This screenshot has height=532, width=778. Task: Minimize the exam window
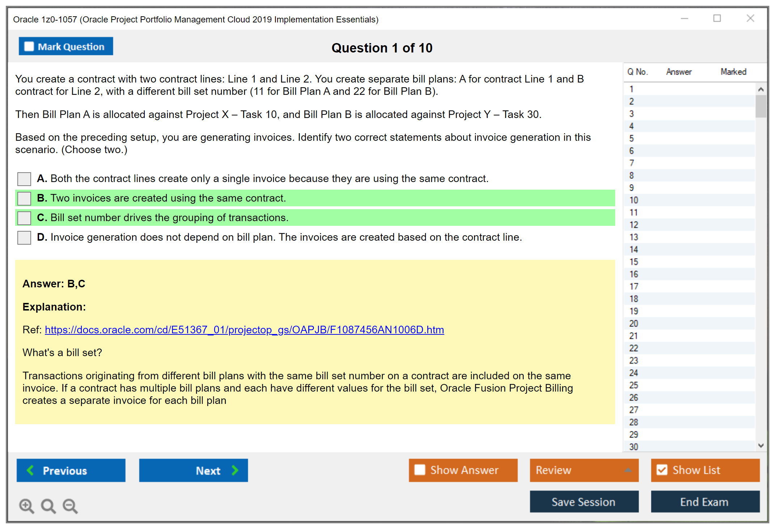pos(684,18)
